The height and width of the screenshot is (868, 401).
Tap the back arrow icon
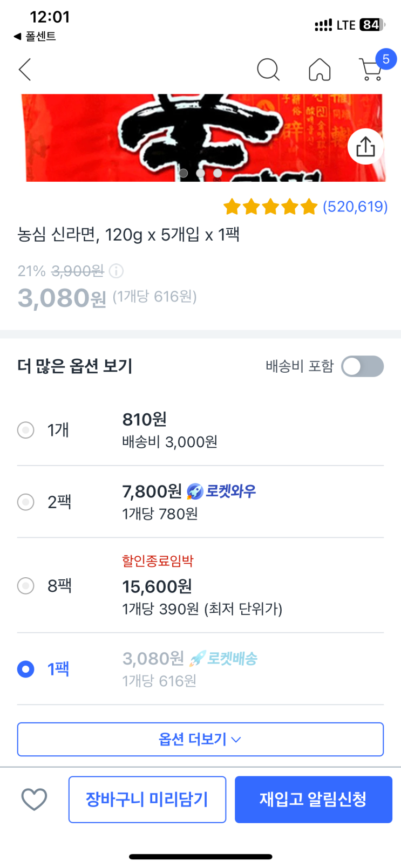[x=25, y=70]
